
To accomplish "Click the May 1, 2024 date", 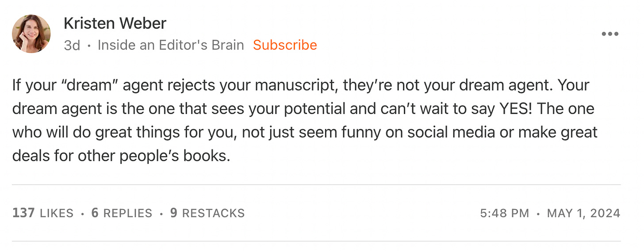I will point(583,213).
